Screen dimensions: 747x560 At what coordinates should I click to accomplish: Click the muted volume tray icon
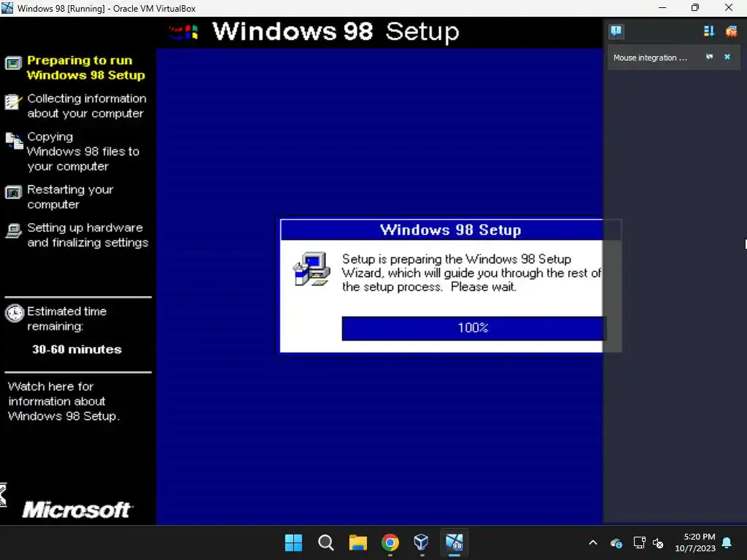(x=658, y=542)
